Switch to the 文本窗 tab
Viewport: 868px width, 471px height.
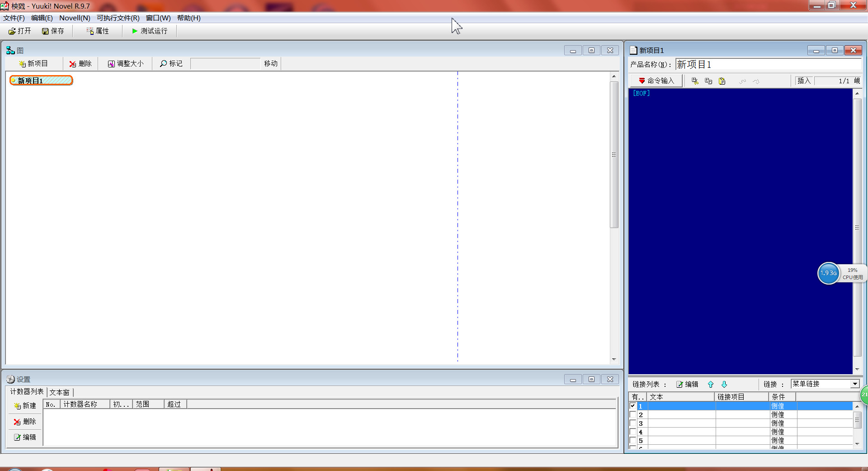pyautogui.click(x=60, y=392)
